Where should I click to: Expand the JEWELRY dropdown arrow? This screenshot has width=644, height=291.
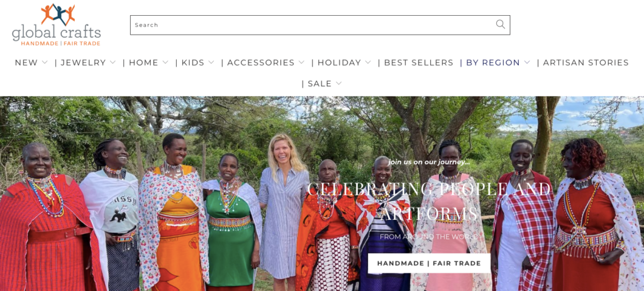(113, 62)
